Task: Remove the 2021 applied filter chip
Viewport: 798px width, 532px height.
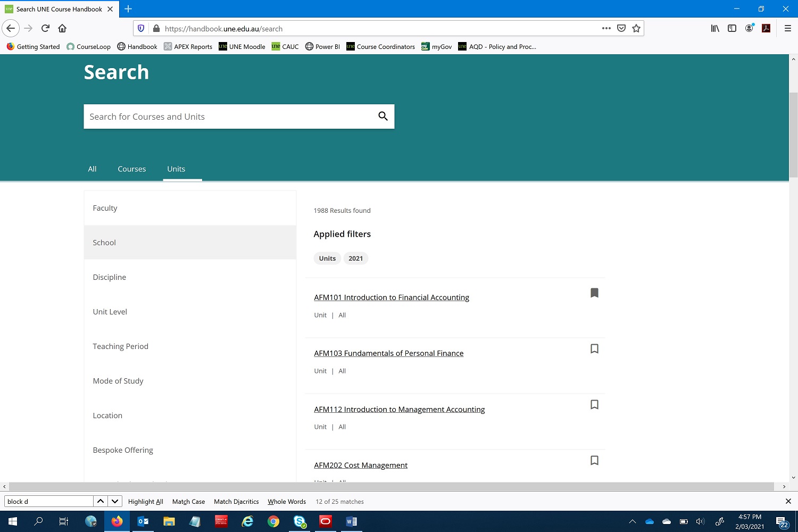Action: [x=355, y=259]
